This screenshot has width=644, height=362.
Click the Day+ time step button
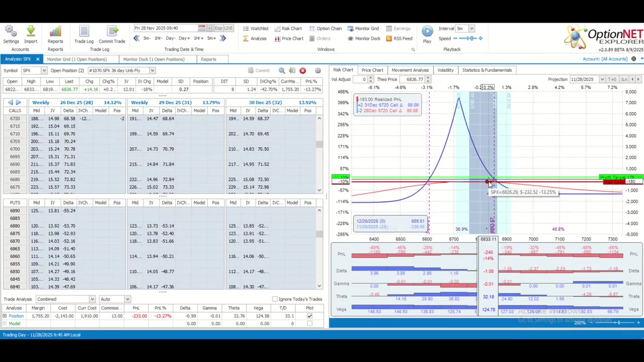click(x=184, y=38)
